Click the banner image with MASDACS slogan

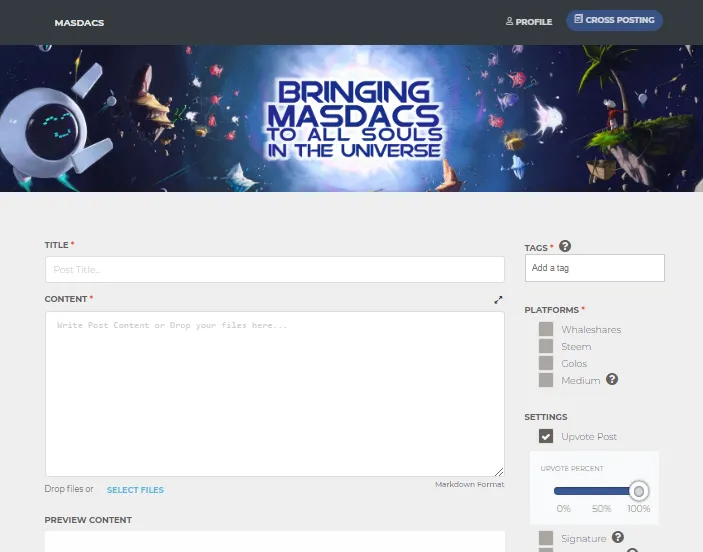(352, 118)
